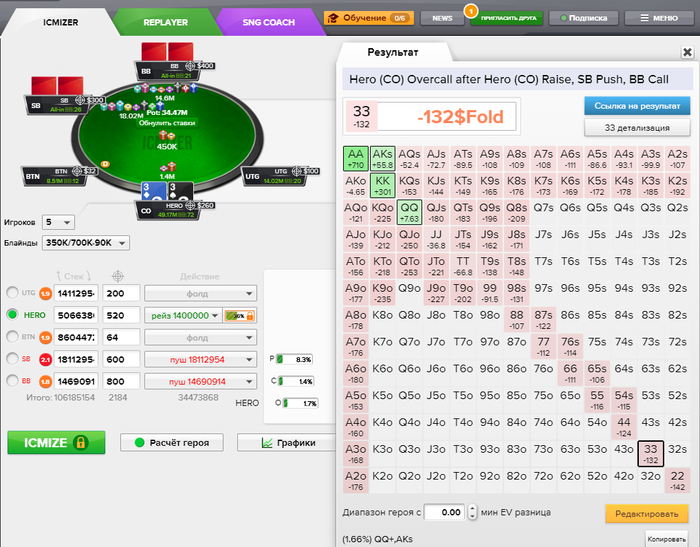Select the HERO radio button
Screen dimensions: 700x547
click(x=12, y=314)
